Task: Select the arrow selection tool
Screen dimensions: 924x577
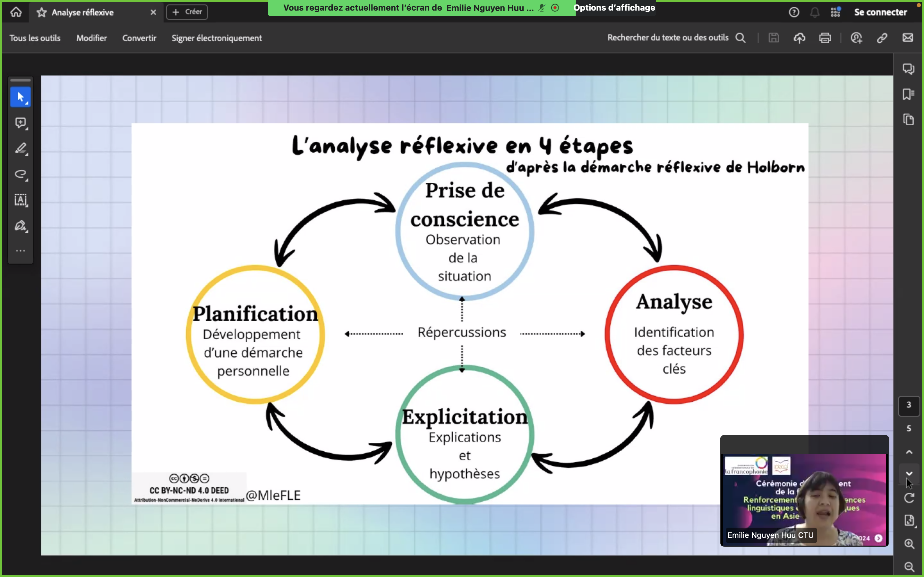Action: pos(21,97)
